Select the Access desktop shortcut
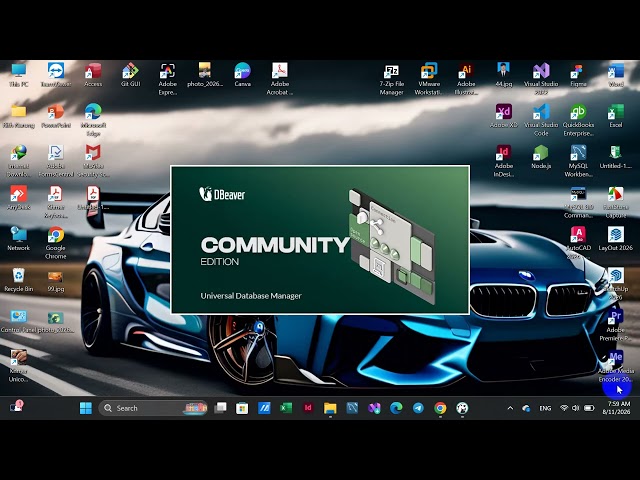This screenshot has width=640, height=480. 93,75
